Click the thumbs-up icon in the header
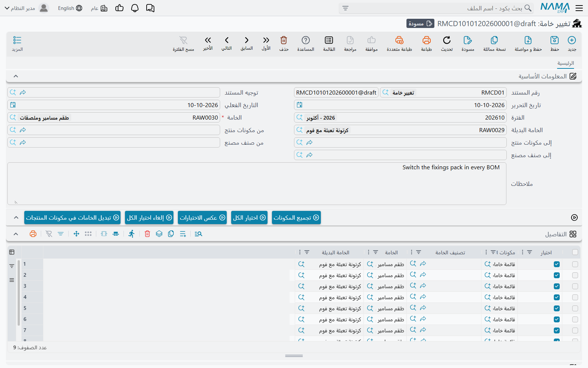588x368 pixels. coord(119,8)
